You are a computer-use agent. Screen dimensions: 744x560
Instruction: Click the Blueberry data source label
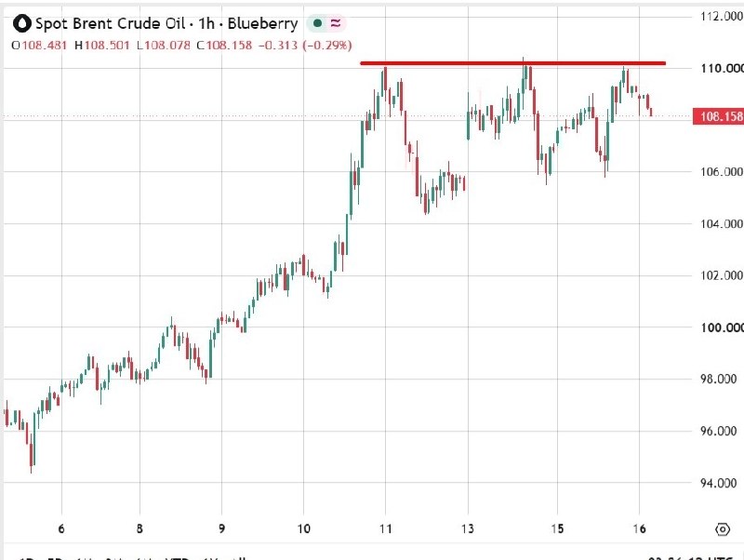262,24
